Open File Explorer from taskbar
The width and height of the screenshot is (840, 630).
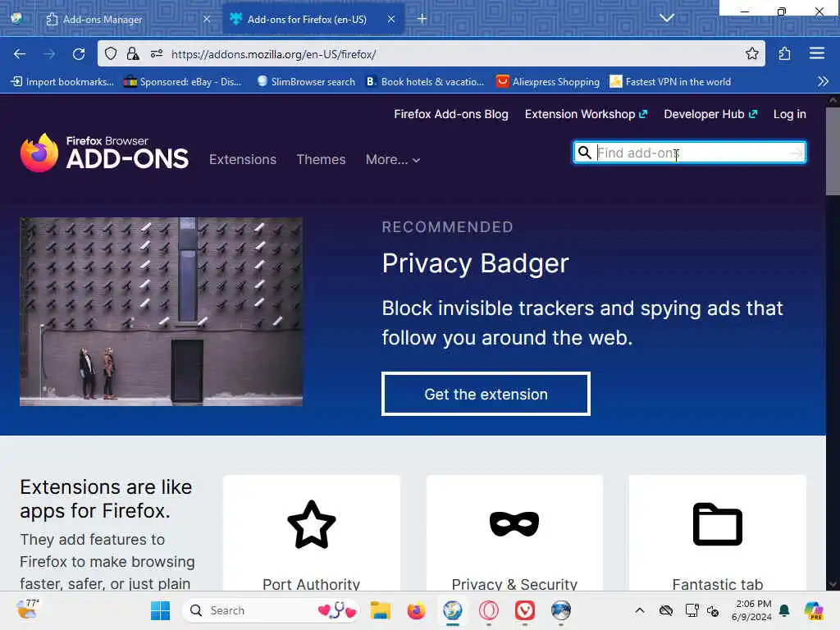coord(381,610)
